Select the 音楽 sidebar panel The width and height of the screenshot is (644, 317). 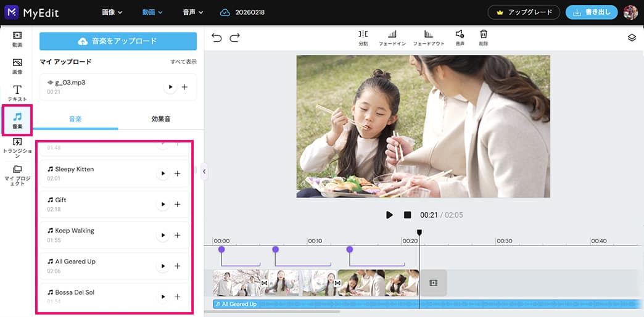[x=17, y=121]
